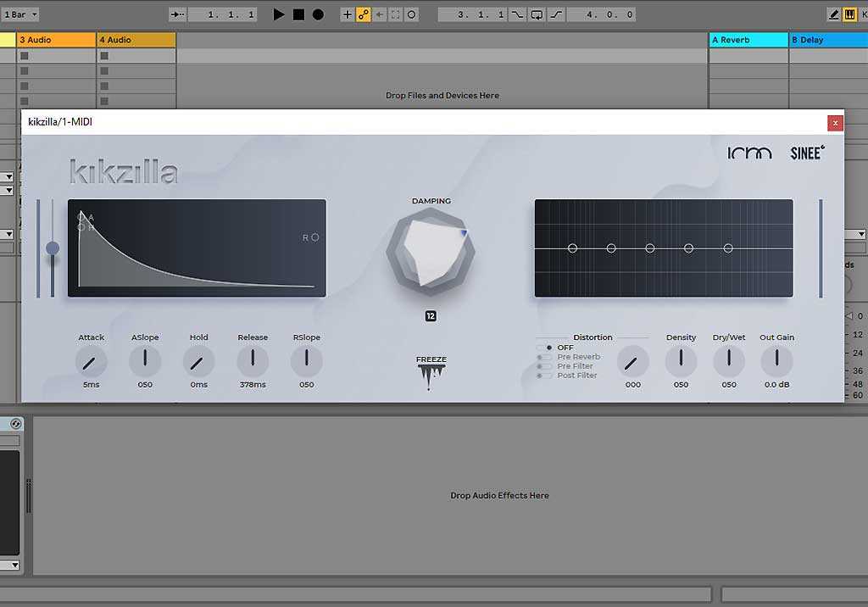Click the loop length field 4. 0. 0
Screen dimensions: 868x607
[602, 14]
